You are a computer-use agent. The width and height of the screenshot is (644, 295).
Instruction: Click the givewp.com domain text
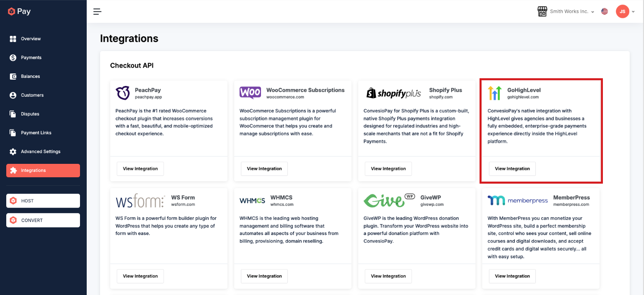point(432,205)
